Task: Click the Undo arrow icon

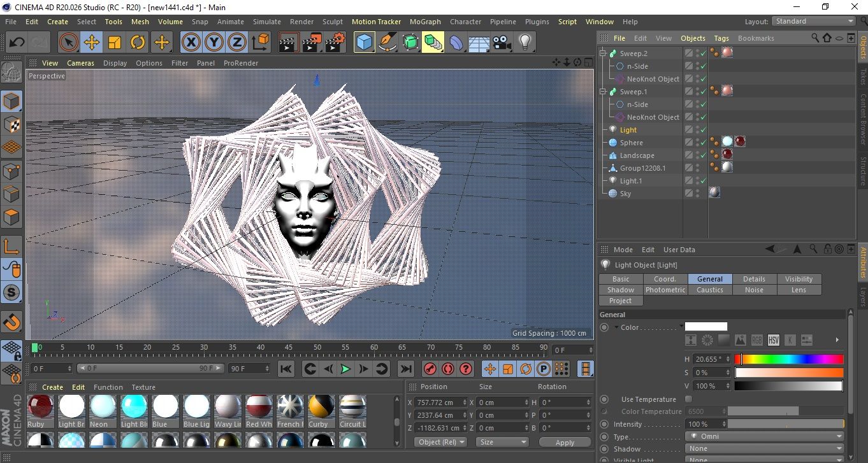Action: pyautogui.click(x=17, y=43)
